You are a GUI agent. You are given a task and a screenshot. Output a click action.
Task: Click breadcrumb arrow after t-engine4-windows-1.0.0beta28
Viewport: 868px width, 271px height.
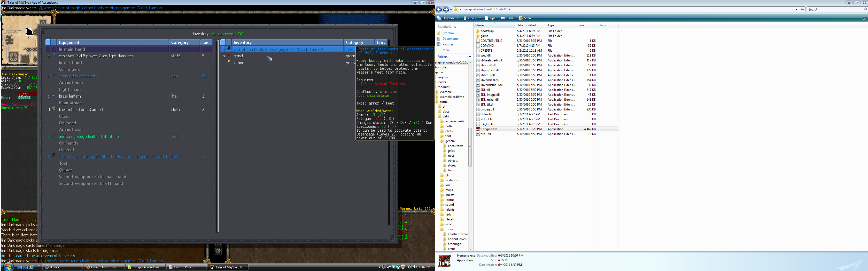(x=509, y=10)
